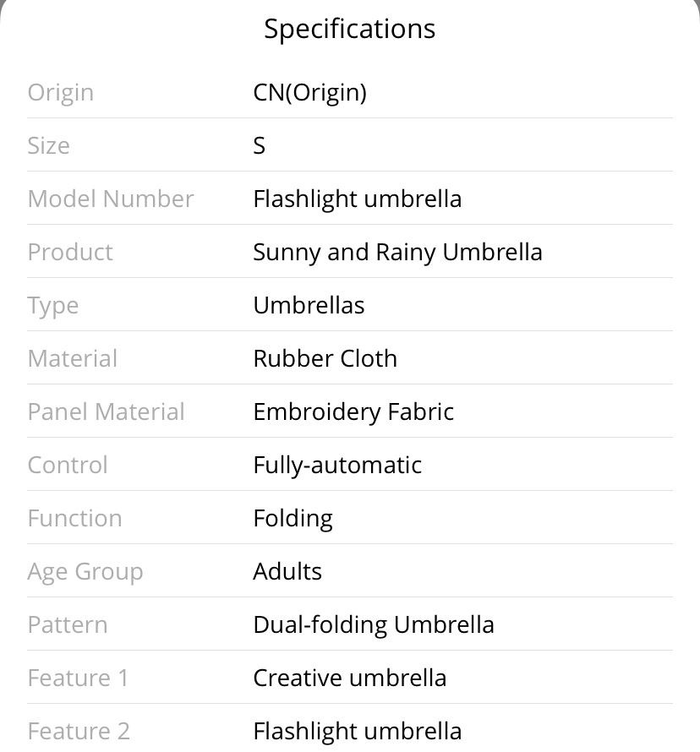Select the Panel Material label
This screenshot has height=752, width=700.
click(106, 411)
